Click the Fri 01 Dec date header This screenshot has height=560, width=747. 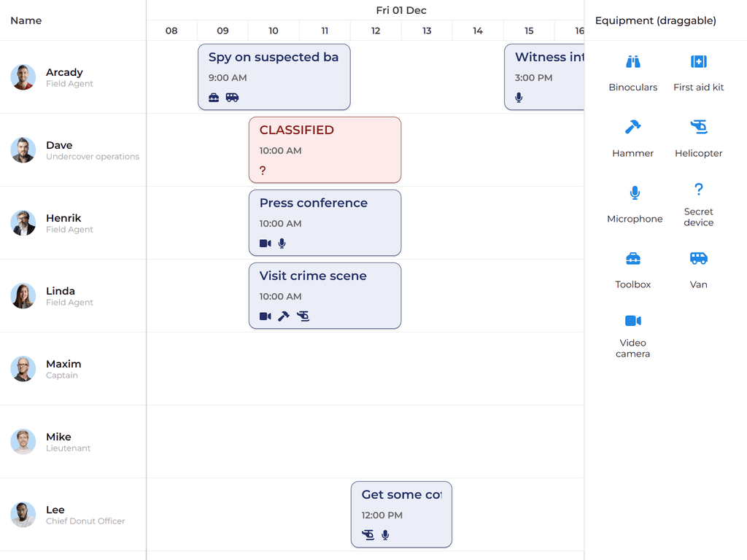coord(401,10)
